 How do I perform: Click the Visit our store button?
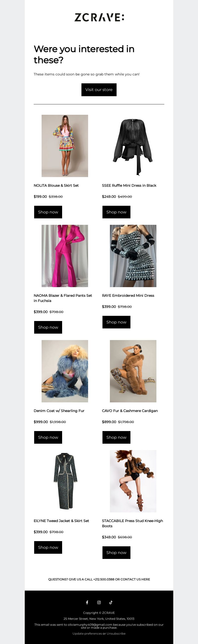tap(99, 90)
